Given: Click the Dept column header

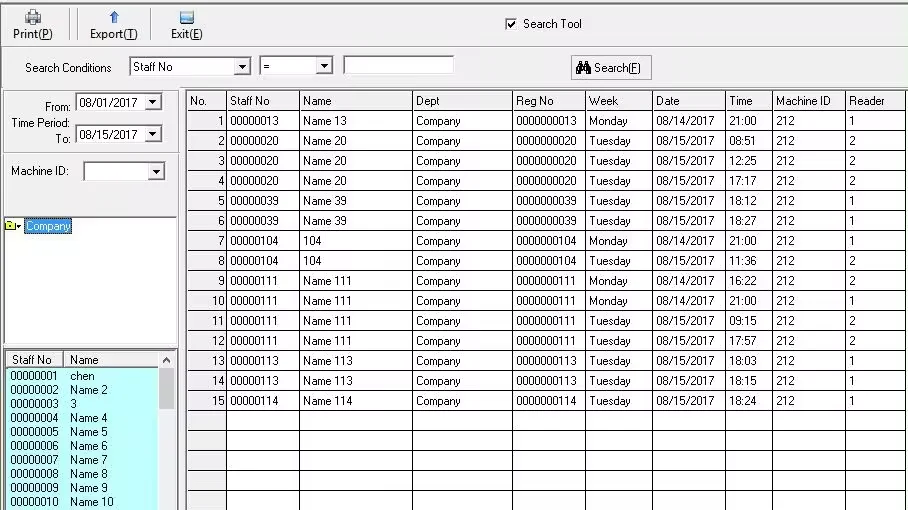Looking at the screenshot, I should pyautogui.click(x=462, y=101).
